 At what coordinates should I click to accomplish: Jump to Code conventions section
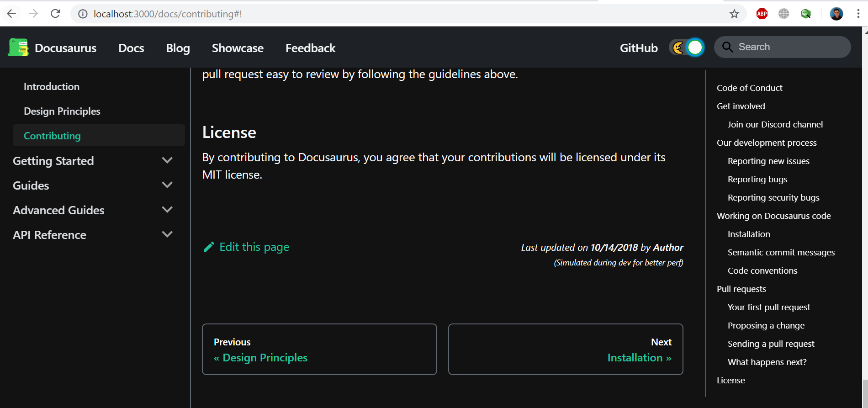[x=762, y=270]
